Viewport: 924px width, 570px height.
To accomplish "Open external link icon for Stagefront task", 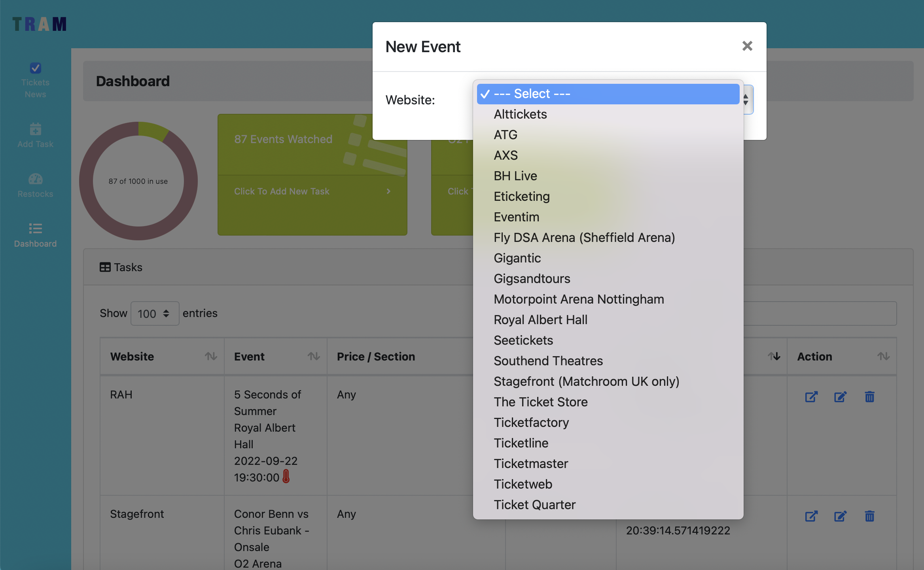I will [x=811, y=516].
